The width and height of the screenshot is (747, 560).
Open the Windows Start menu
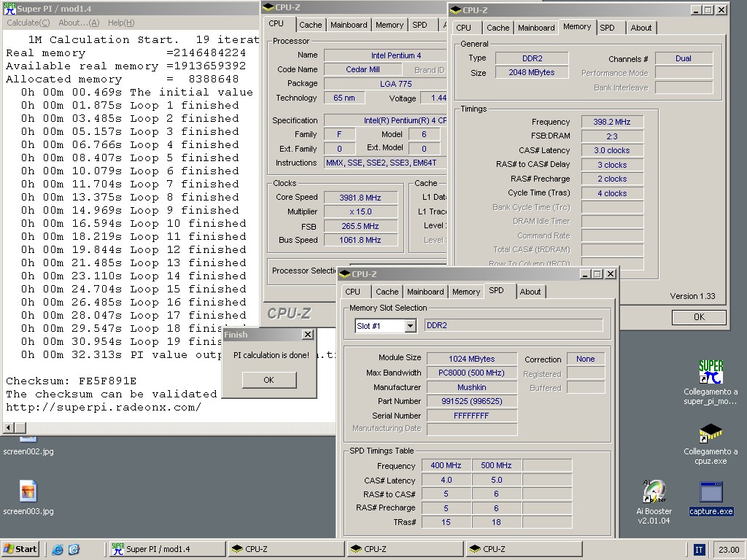(20, 549)
